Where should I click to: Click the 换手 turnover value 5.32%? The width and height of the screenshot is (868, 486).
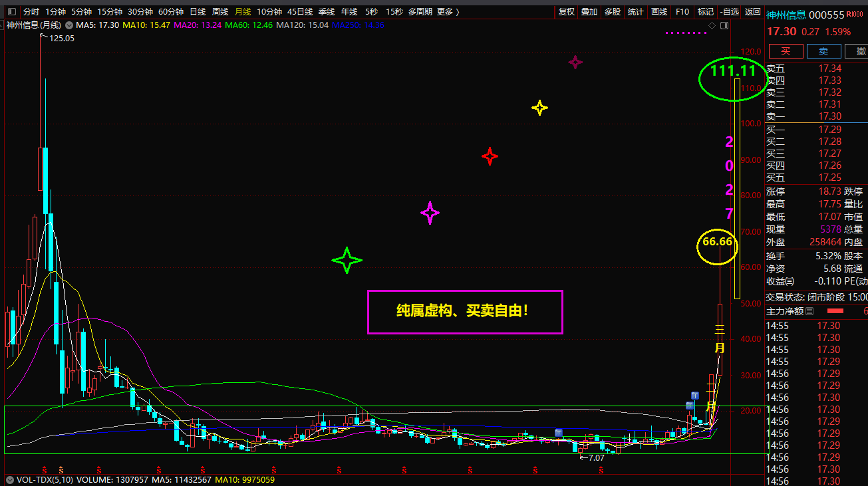[x=829, y=256]
